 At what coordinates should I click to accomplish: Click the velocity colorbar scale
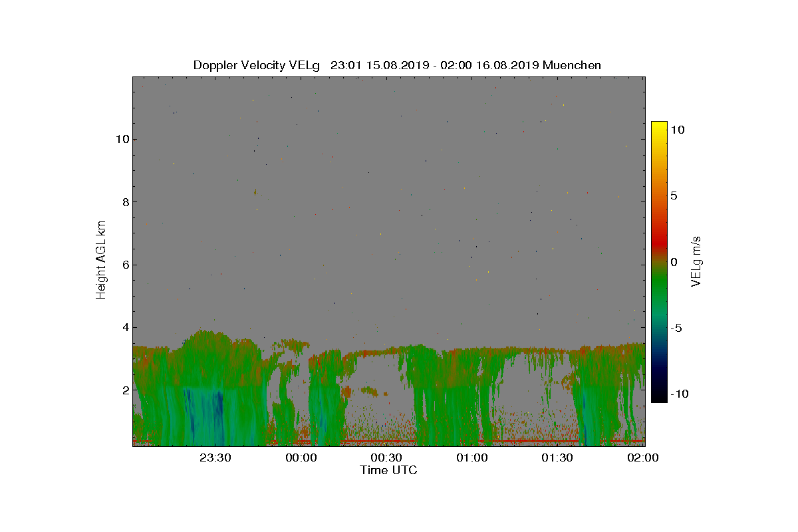coord(659,261)
